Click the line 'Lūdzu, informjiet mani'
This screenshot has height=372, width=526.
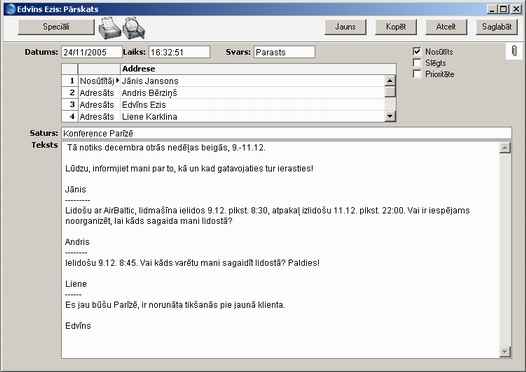pos(189,168)
